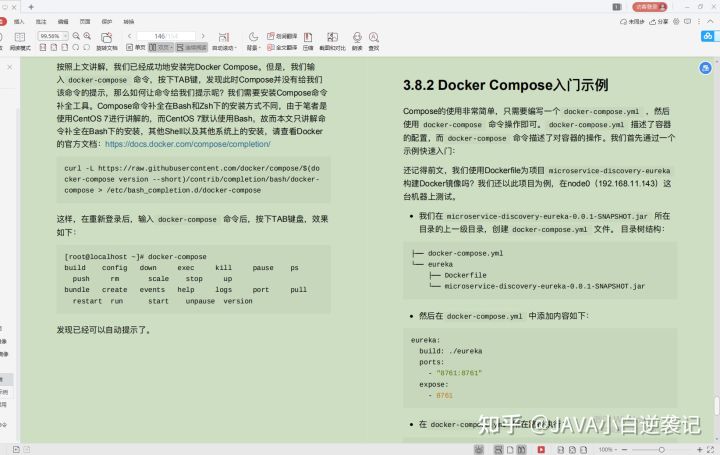Toggle continuous reading (连续阅读) mode
720x455 pixels.
[x=191, y=47]
